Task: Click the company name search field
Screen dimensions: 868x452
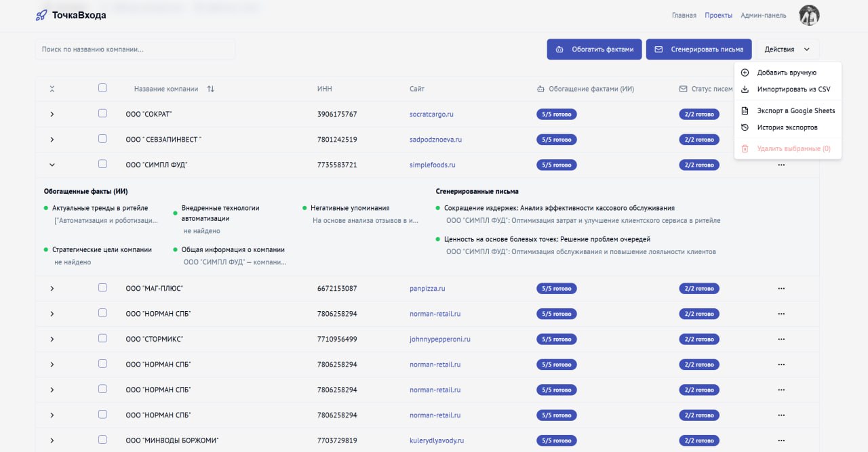Action: point(134,49)
